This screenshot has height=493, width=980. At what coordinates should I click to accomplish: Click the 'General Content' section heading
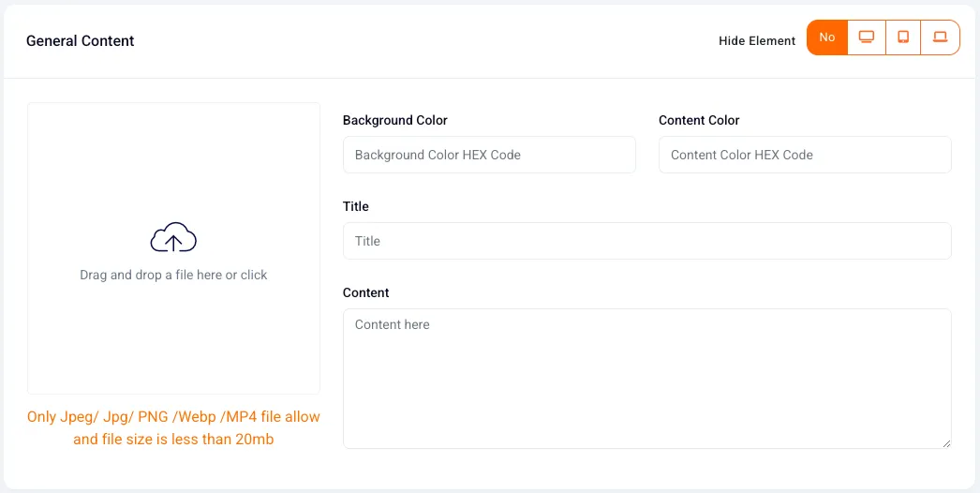pyautogui.click(x=80, y=40)
